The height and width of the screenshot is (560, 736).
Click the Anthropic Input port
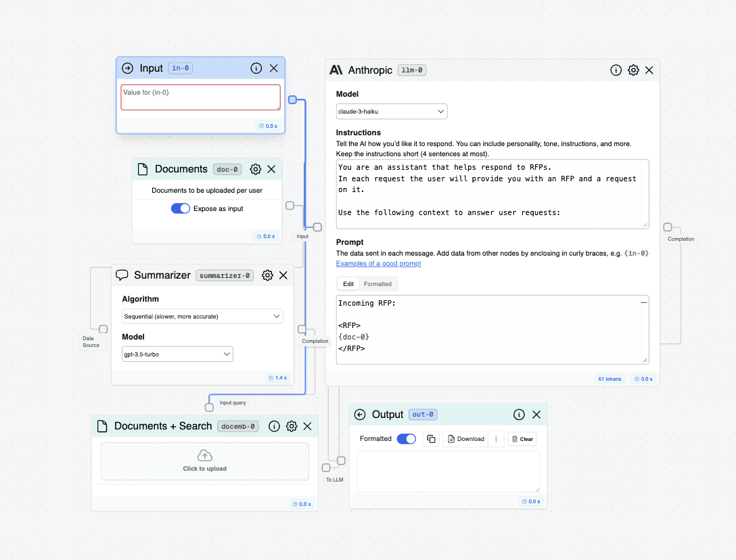click(318, 227)
